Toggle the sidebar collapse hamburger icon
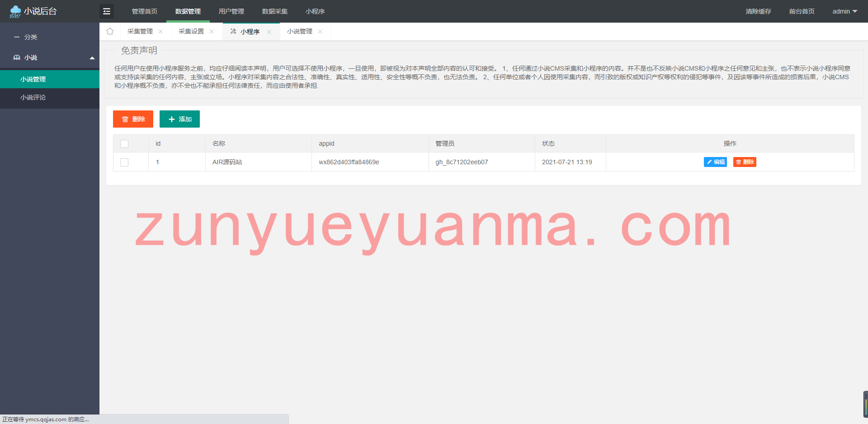Image resolution: width=868 pixels, height=424 pixels. [x=107, y=11]
